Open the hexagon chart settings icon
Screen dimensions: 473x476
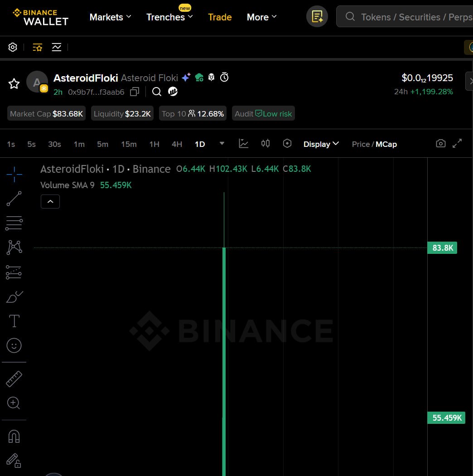point(287,143)
